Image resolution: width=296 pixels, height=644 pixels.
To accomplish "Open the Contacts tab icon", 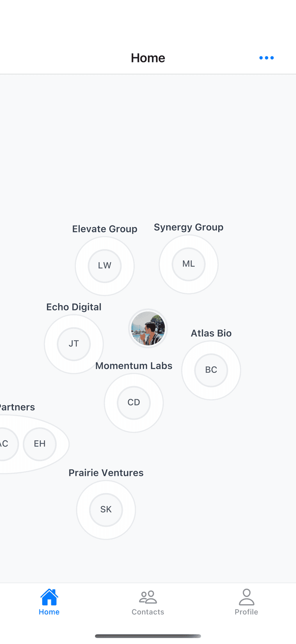I will (148, 597).
